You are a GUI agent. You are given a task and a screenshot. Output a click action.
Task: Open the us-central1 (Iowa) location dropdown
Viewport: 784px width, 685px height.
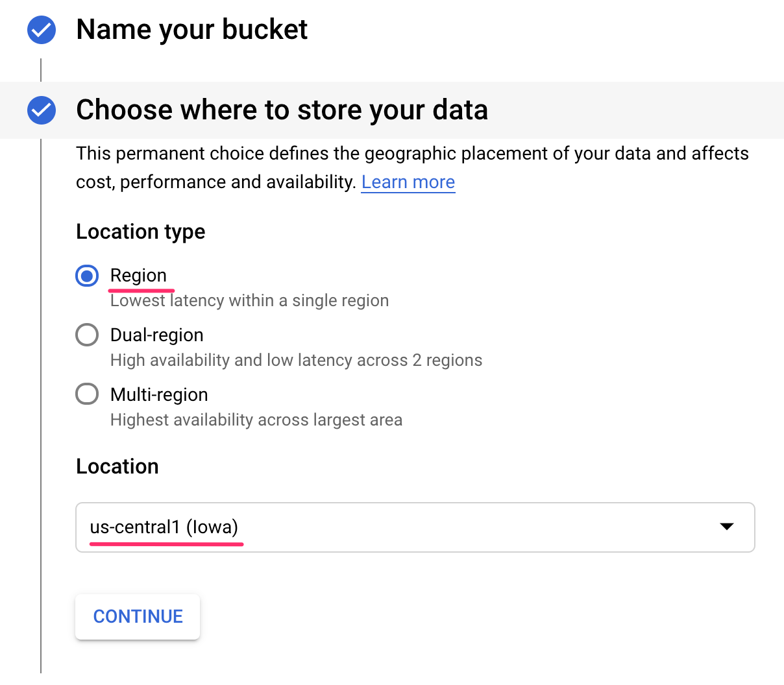[415, 527]
